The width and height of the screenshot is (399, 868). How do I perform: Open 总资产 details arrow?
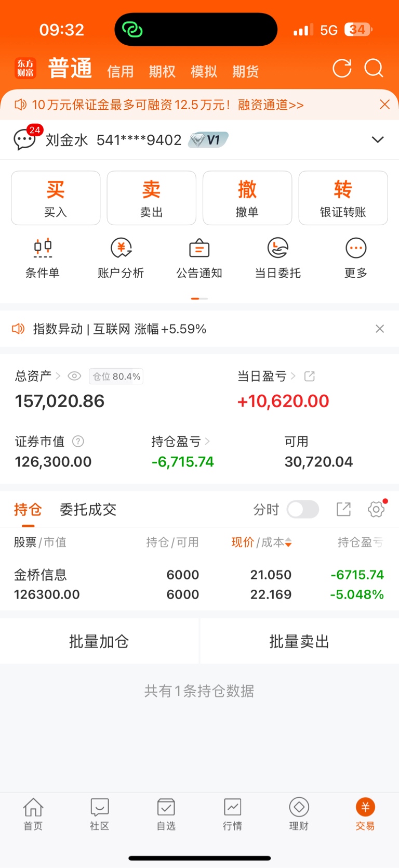[x=58, y=376]
